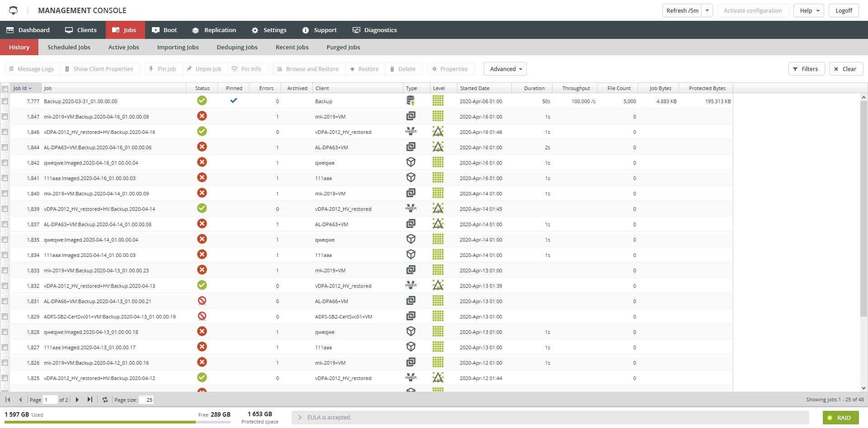Click the scroll down arrow of the job list
868x428 pixels.
(x=863, y=388)
